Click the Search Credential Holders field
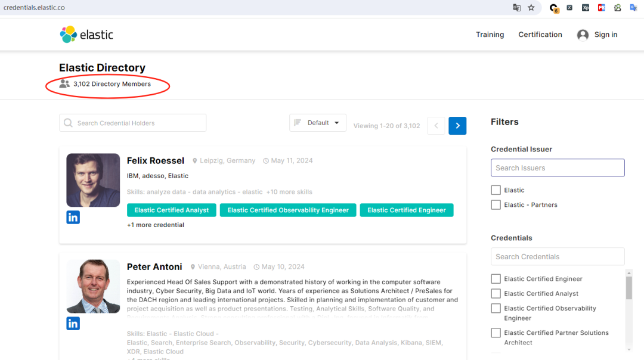The image size is (644, 360). (x=132, y=123)
